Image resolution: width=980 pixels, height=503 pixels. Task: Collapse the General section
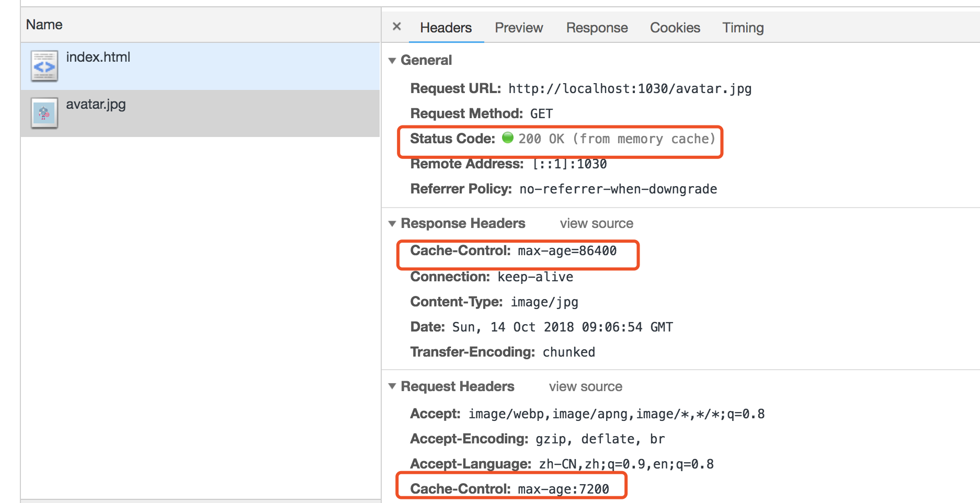click(x=392, y=61)
